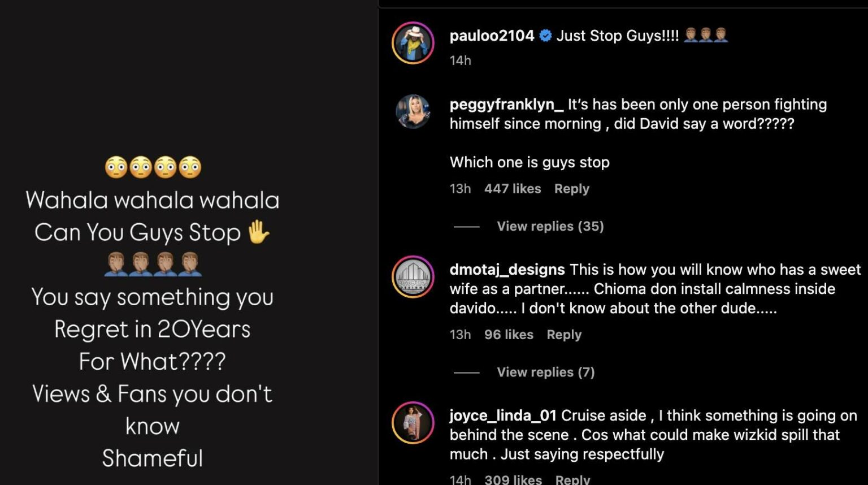The image size is (868, 485).
Task: View the 447 likes list
Action: point(512,189)
